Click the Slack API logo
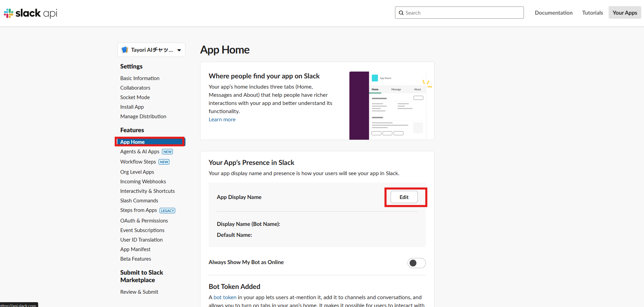The width and height of the screenshot is (644, 307). pos(30,13)
